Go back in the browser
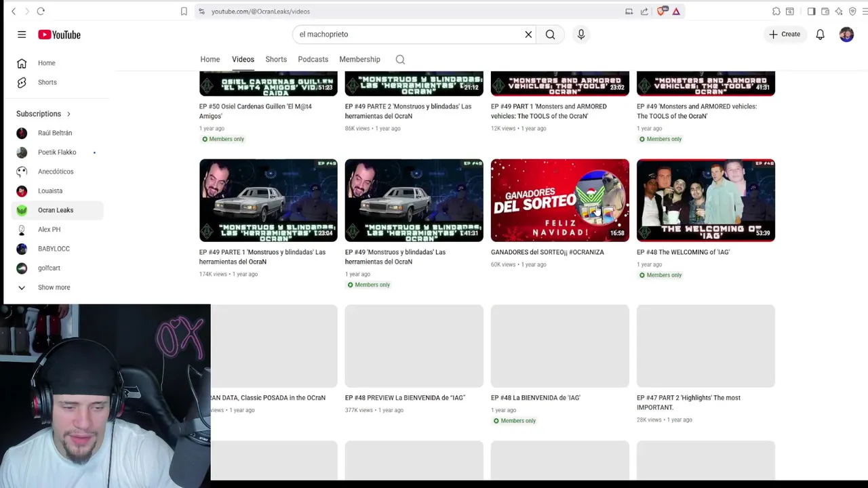Image resolution: width=868 pixels, height=488 pixels. [x=14, y=12]
